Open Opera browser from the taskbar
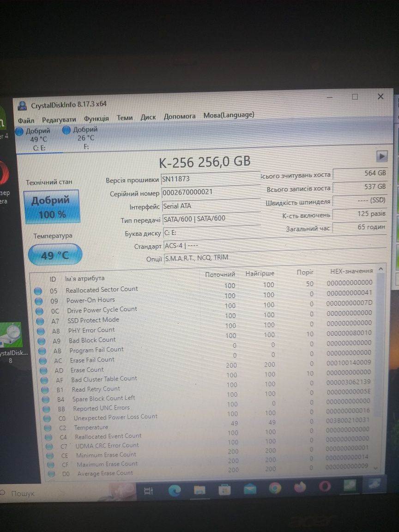 coord(324,487)
